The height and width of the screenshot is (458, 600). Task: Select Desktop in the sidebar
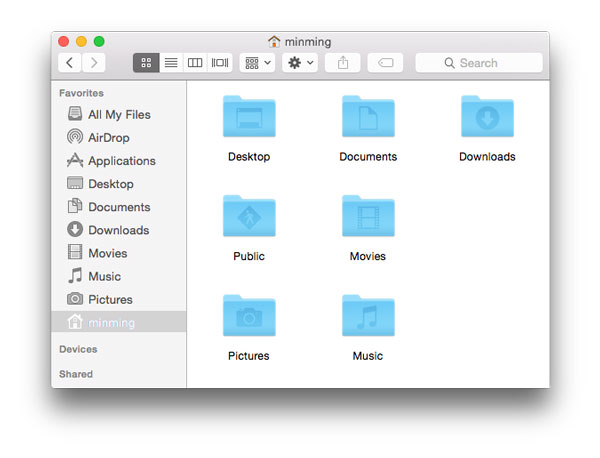119,184
